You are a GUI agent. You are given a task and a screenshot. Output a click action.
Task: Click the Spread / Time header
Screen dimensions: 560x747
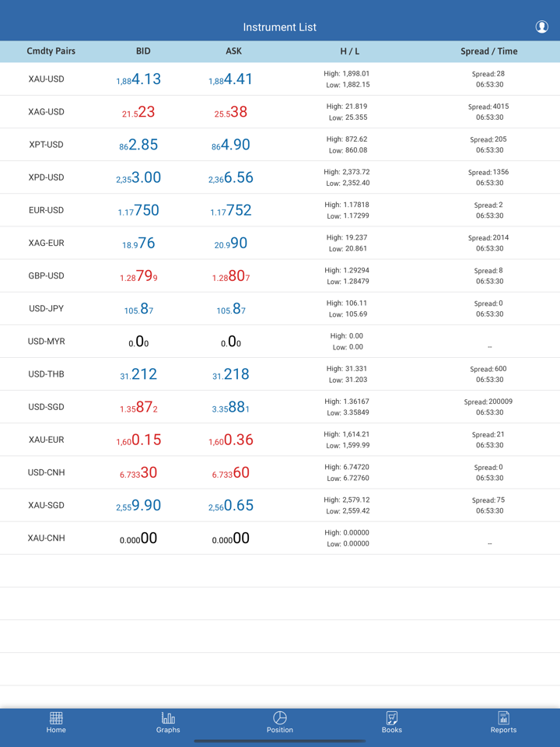pos(488,51)
